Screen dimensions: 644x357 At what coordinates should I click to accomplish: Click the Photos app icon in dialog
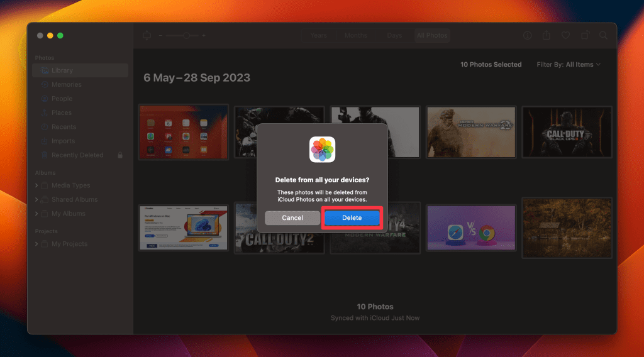click(323, 150)
